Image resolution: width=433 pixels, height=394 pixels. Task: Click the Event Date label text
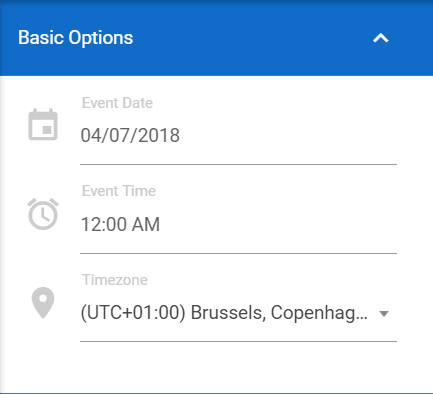click(117, 103)
